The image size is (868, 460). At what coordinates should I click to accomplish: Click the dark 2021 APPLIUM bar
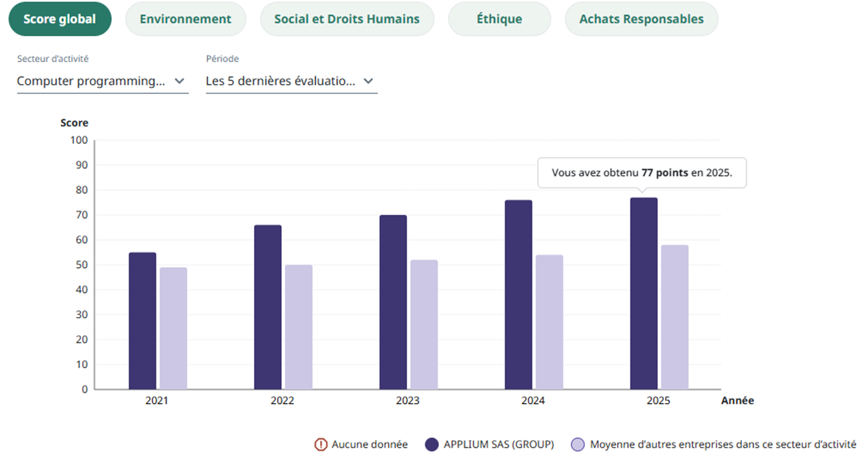pyautogui.click(x=142, y=321)
